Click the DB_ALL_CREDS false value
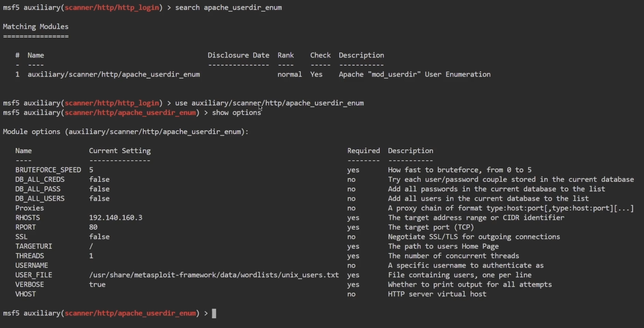 [x=99, y=179]
